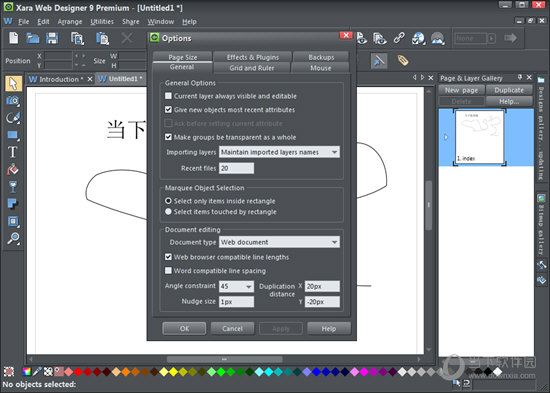Select the Transparency wine glass tool
Image resolution: width=550 pixels, height=393 pixels.
(13, 187)
